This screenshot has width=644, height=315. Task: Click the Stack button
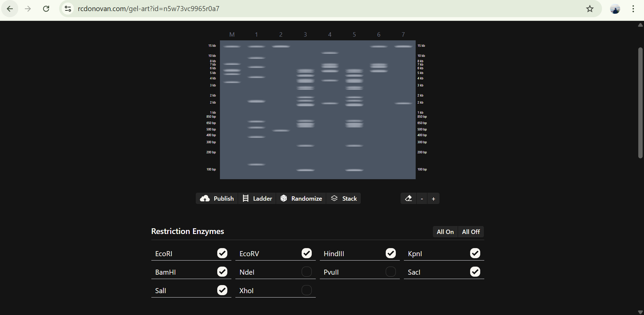[x=344, y=198]
